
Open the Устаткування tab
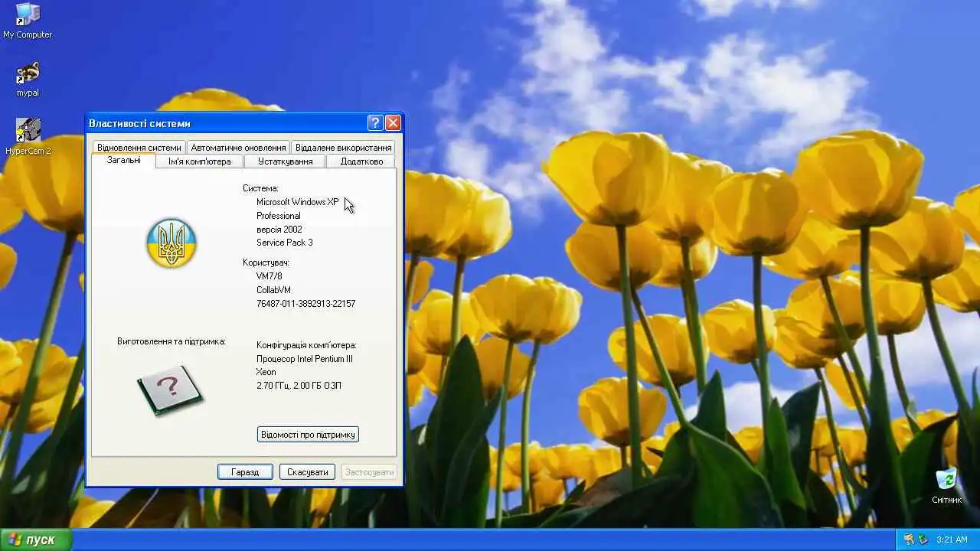285,161
